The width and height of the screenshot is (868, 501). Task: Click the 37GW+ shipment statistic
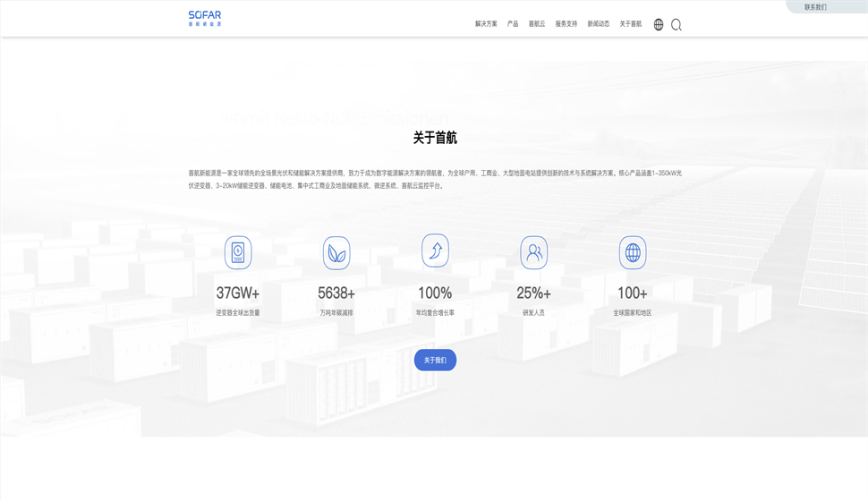point(238,293)
